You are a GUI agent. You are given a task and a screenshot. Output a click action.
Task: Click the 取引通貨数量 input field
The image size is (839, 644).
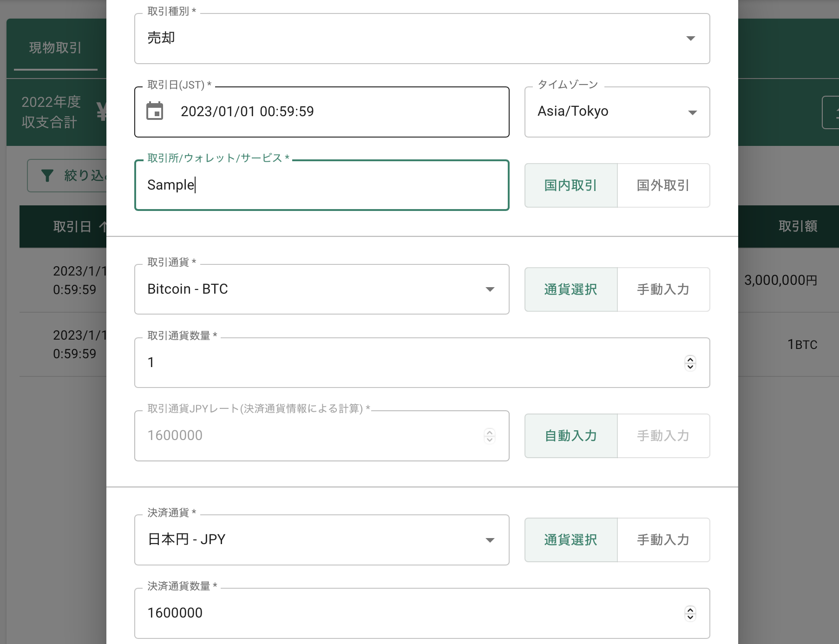point(422,362)
